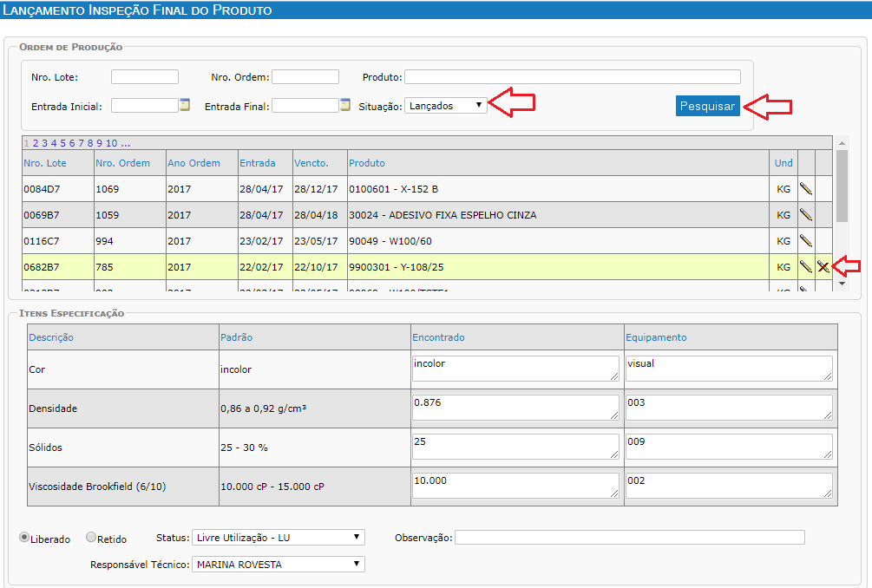Sort specification items by Descrição

click(x=51, y=337)
